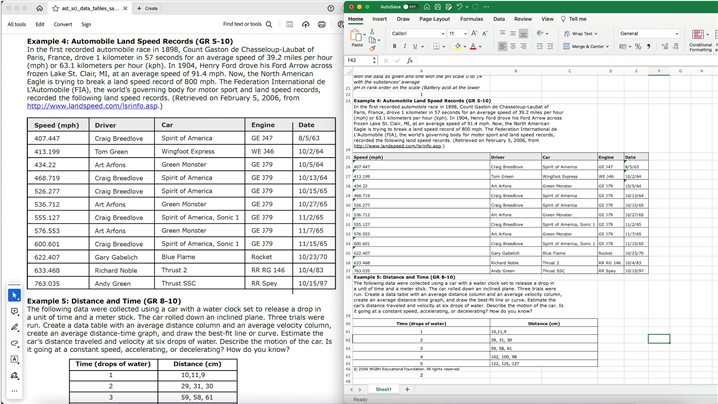The height and width of the screenshot is (404, 718).
Task: Expand the Merge & Center dropdown
Action: point(608,46)
